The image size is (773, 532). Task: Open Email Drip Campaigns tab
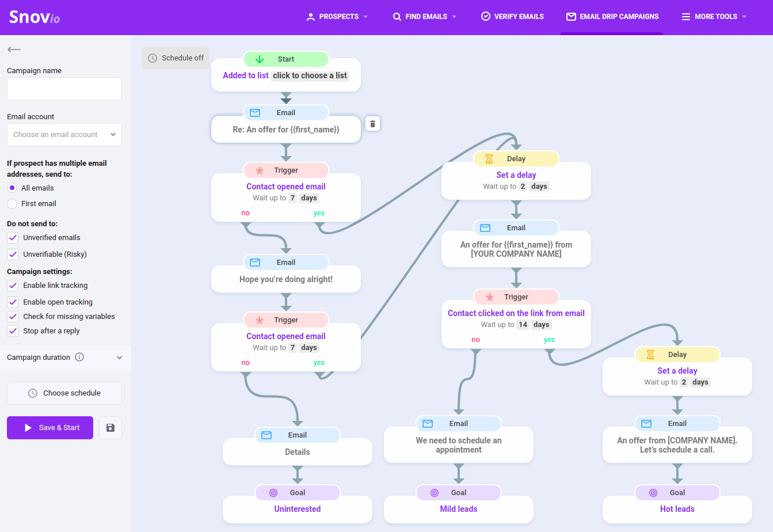pyautogui.click(x=612, y=17)
